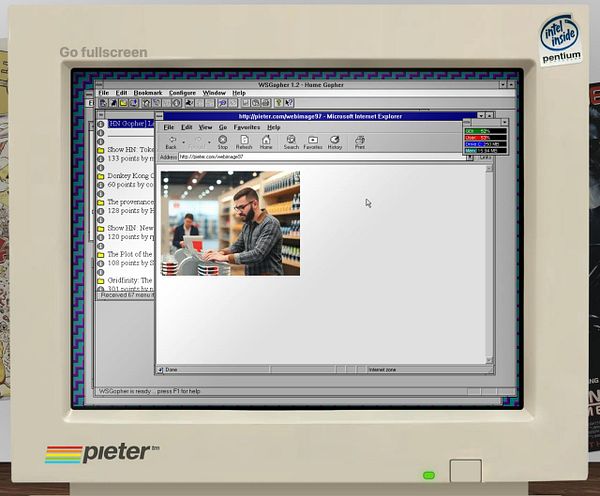Click the 'Internet zone' status bar entry
This screenshot has height=496, width=600.
[x=382, y=370]
